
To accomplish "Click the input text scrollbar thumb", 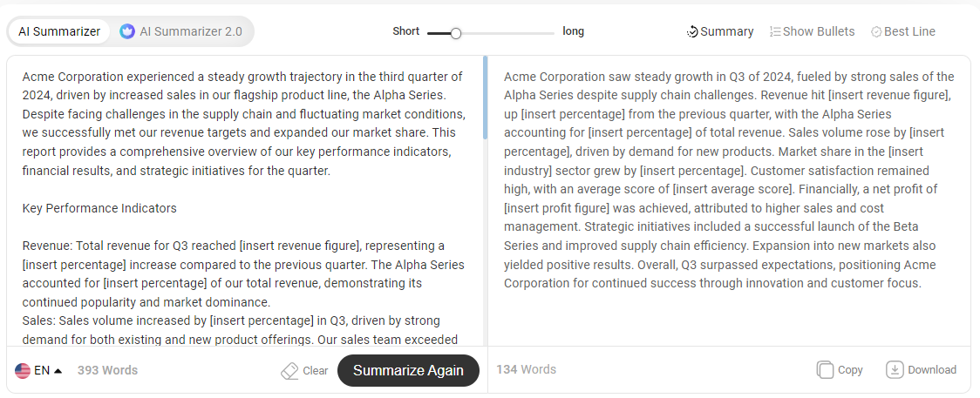I will click(485, 98).
